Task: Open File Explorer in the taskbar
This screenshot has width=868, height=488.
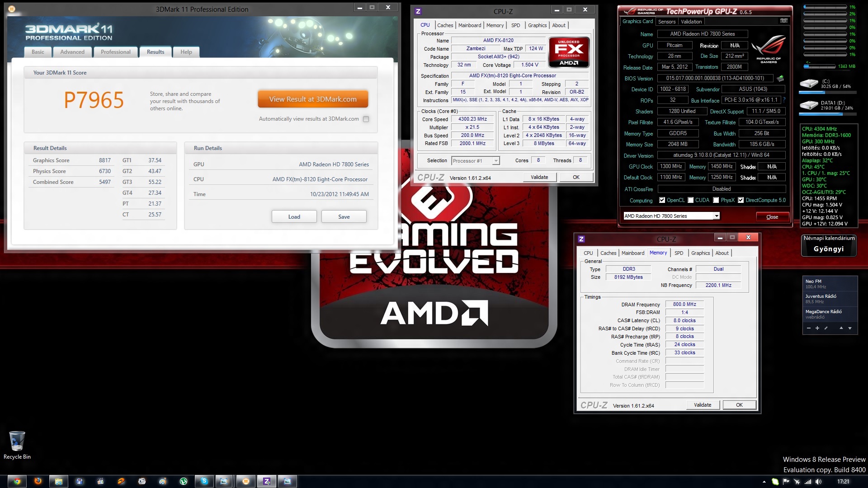Action: (x=59, y=481)
